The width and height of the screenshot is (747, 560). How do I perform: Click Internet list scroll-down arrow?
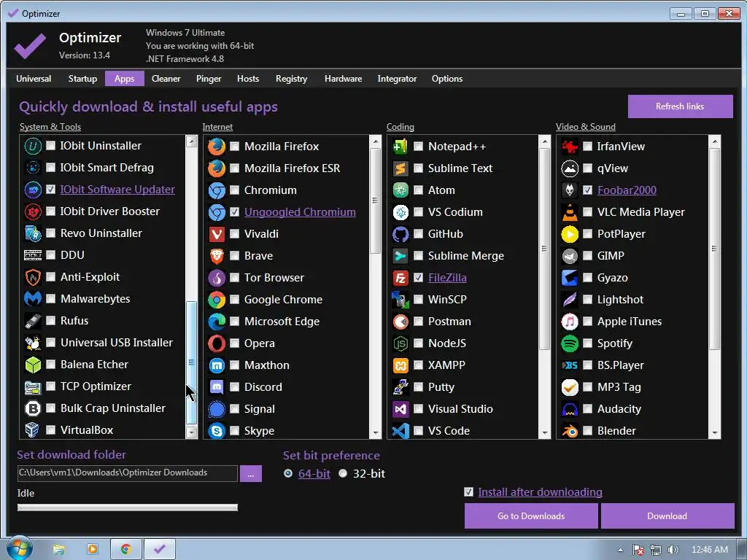tap(376, 433)
